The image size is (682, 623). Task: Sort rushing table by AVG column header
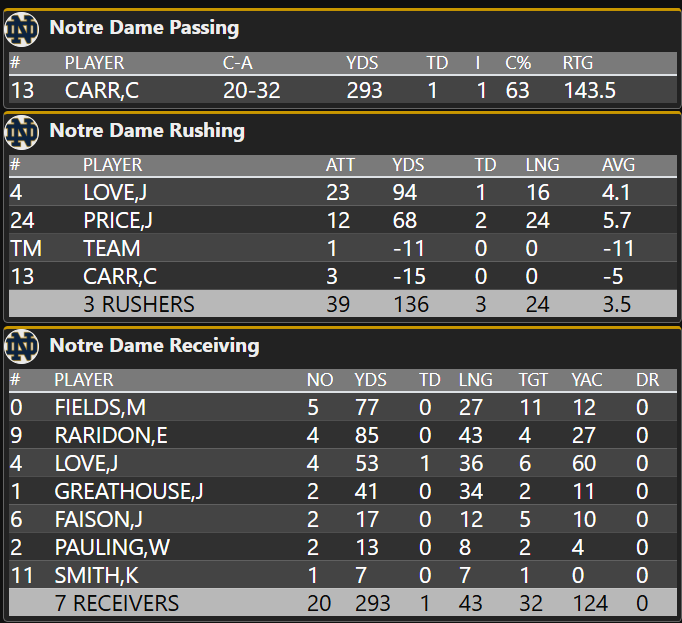tap(617, 165)
